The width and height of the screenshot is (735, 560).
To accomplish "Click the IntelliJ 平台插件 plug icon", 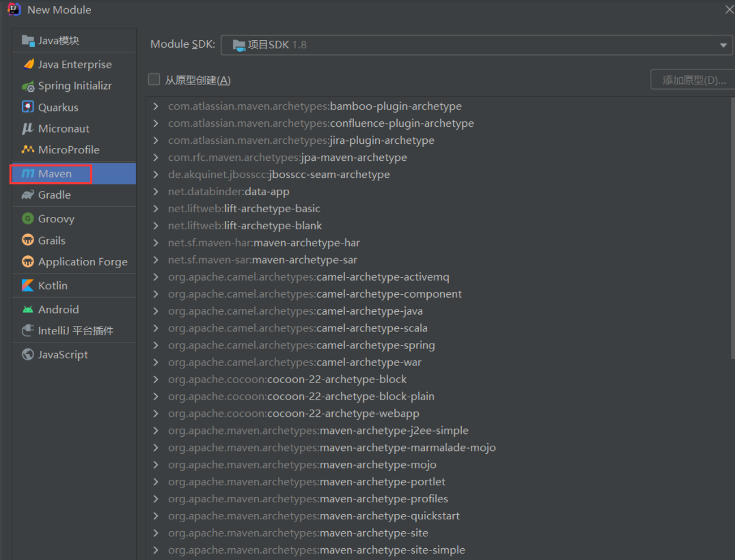I will (x=28, y=331).
